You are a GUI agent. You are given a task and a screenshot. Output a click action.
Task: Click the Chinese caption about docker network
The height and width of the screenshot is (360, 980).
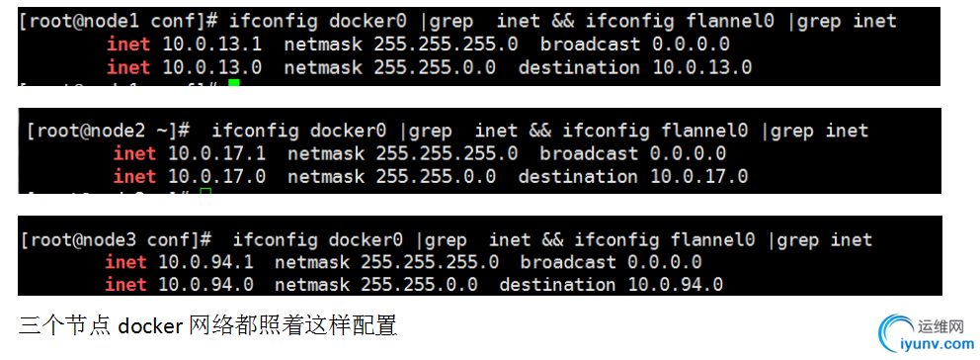208,325
